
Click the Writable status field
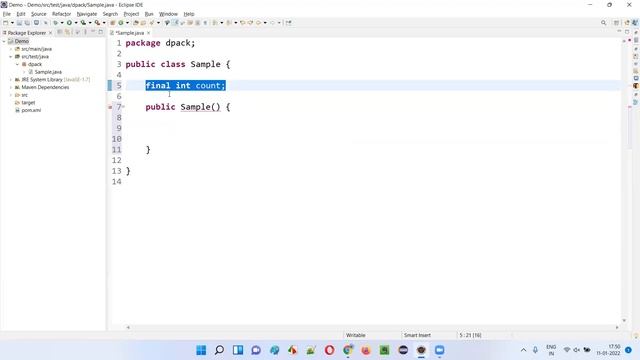(356, 335)
